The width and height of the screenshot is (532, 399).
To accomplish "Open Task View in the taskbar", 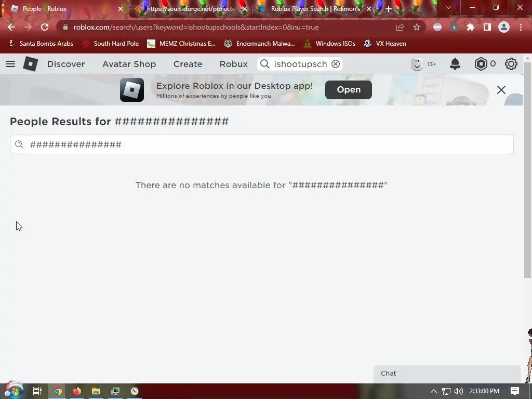I will click(x=37, y=391).
